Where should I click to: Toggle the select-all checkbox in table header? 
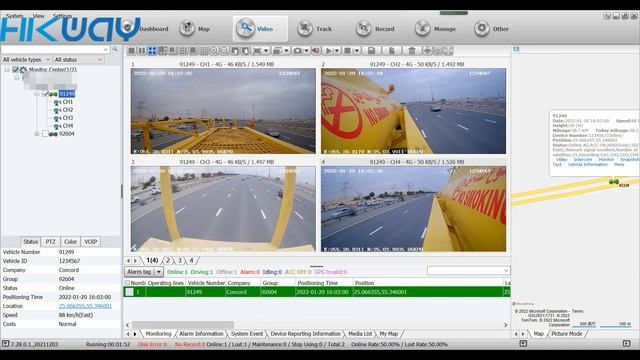pos(127,282)
